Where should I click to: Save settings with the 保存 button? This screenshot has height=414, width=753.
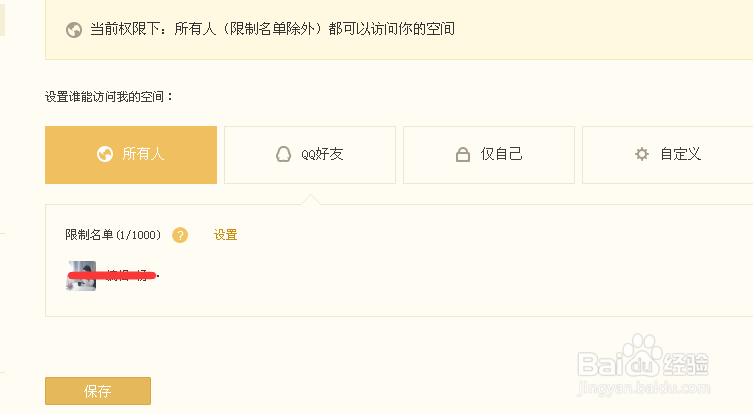point(98,391)
